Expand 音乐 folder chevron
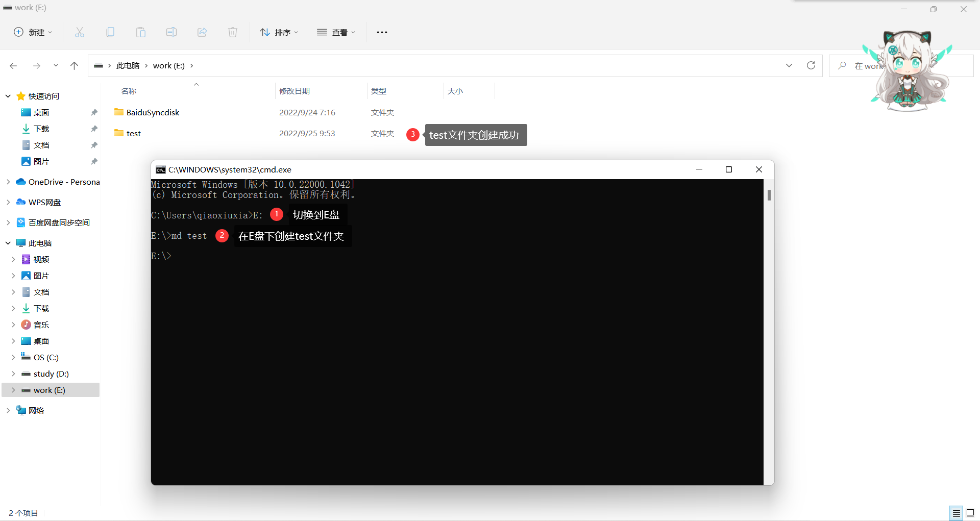 point(13,325)
